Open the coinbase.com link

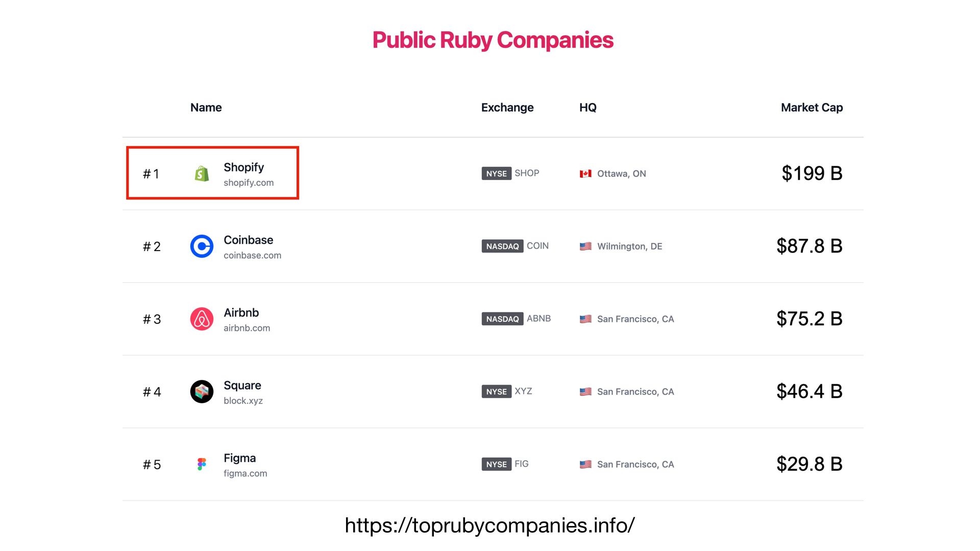[x=252, y=255]
